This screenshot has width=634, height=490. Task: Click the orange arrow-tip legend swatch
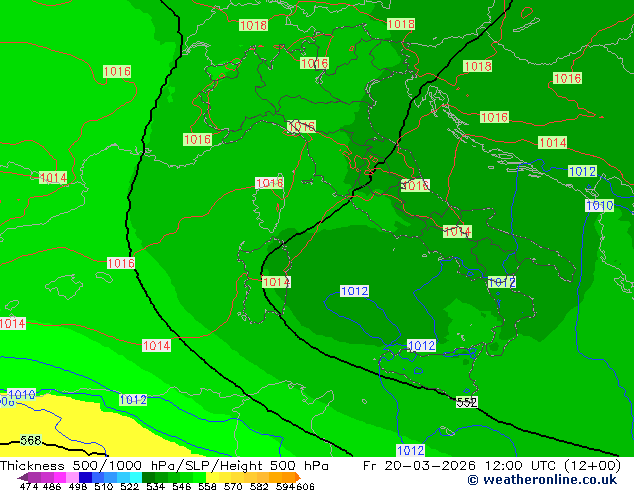click(298, 477)
